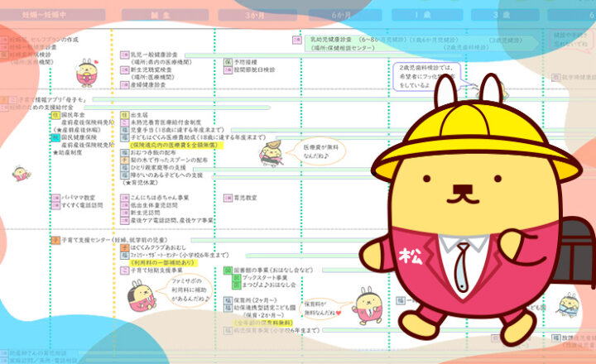Click the green 図 badge beside 図書館の事業
This screenshot has width=596, height=364.
(228, 271)
